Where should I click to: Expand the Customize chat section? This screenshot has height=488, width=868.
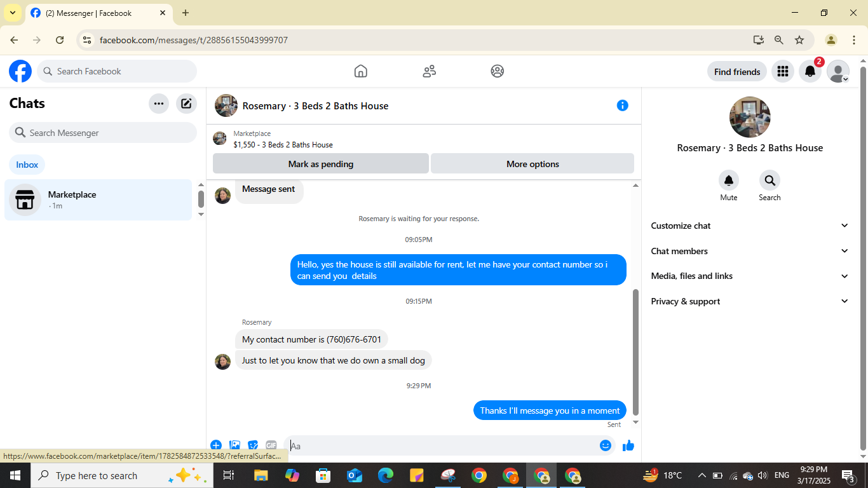pyautogui.click(x=750, y=226)
